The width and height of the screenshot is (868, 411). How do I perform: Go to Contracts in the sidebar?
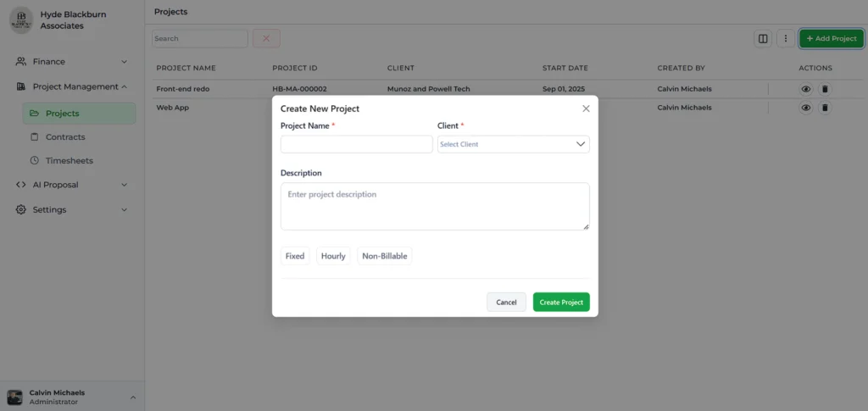[x=65, y=136]
